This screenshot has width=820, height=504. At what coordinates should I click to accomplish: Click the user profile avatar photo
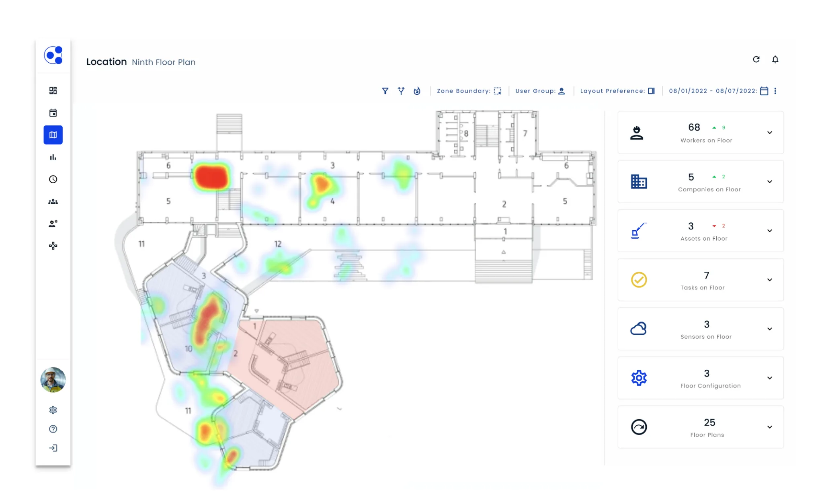pyautogui.click(x=53, y=380)
